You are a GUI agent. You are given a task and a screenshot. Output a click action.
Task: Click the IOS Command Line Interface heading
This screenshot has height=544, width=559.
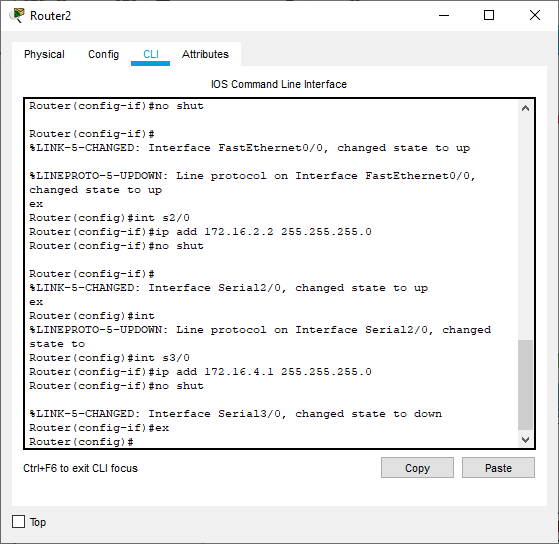pos(279,84)
